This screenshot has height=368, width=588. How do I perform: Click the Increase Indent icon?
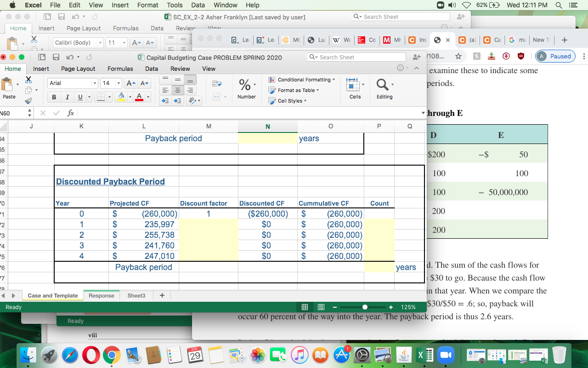click(x=178, y=101)
